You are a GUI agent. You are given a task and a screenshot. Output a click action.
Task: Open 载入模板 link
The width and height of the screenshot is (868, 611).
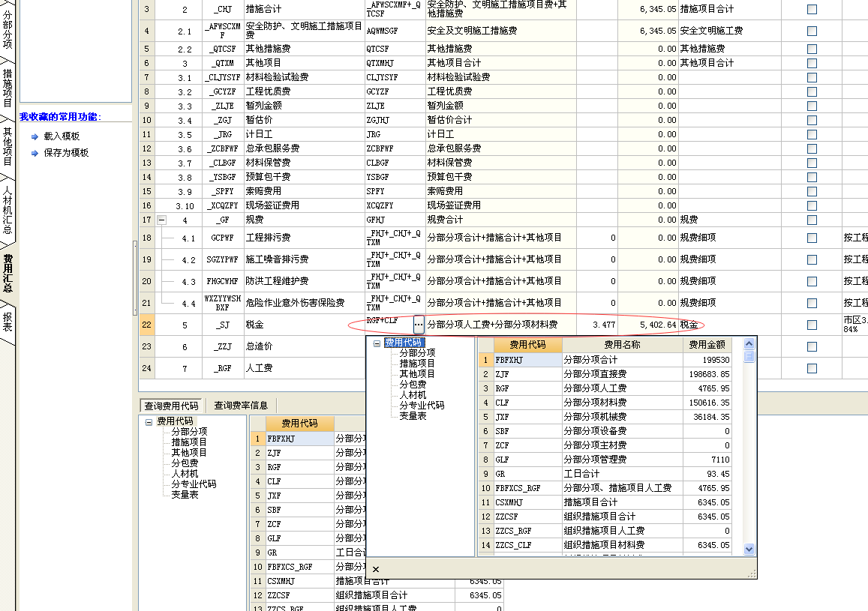click(62, 136)
